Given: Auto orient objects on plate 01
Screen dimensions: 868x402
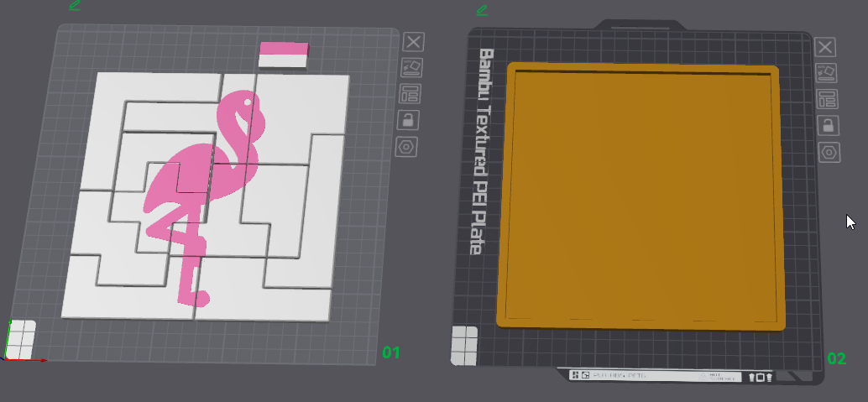Looking at the screenshot, I should [x=412, y=67].
